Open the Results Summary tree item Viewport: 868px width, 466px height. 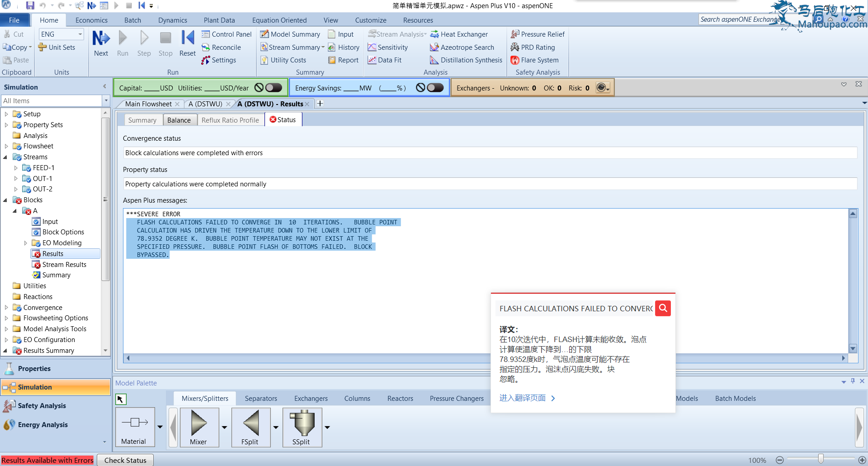[x=49, y=351]
